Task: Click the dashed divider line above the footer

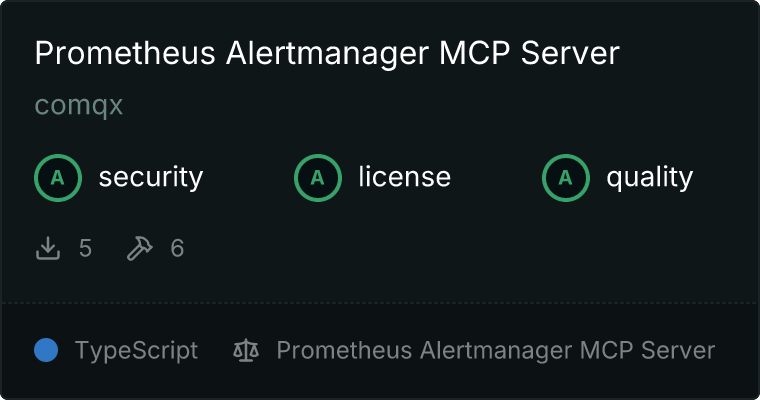Action: pos(380,303)
